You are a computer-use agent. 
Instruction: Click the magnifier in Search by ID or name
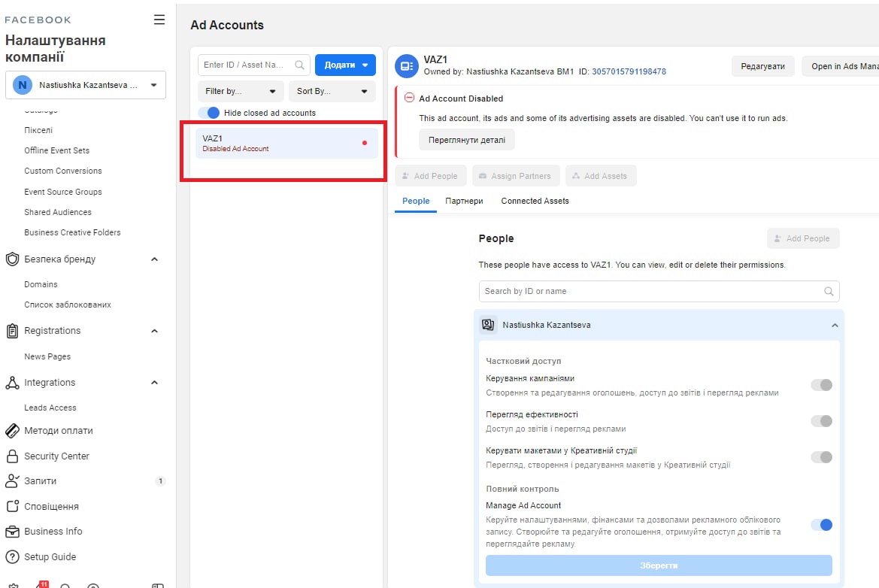[x=829, y=292]
